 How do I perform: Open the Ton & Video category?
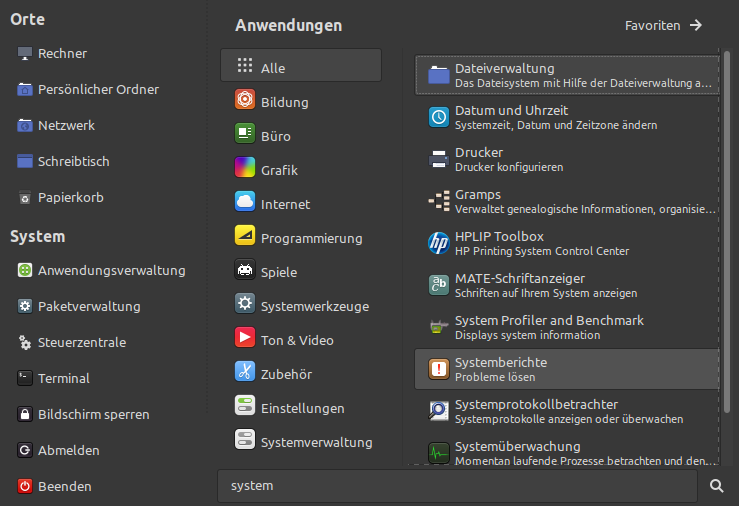point(301,338)
